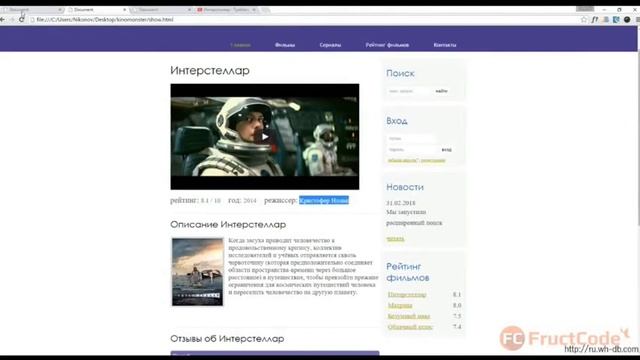Click the black round extension icon
The height and width of the screenshot is (360, 640).
[627, 20]
